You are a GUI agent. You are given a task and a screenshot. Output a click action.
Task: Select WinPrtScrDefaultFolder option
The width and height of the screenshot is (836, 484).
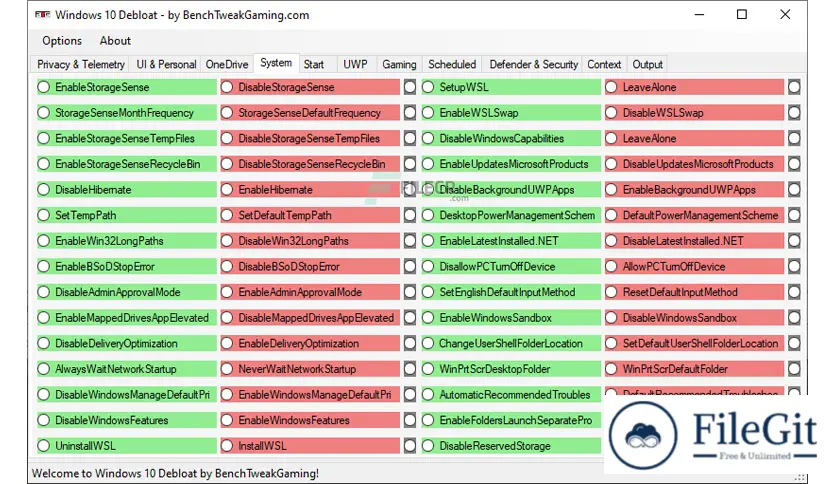point(694,369)
